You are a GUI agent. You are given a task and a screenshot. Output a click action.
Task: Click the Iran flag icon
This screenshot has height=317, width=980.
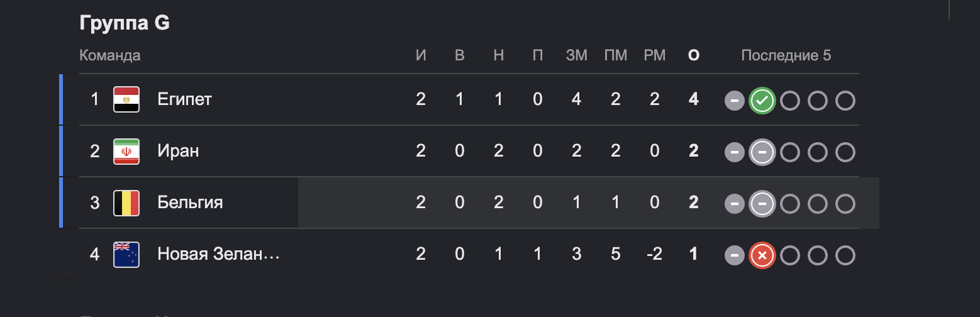(x=126, y=152)
